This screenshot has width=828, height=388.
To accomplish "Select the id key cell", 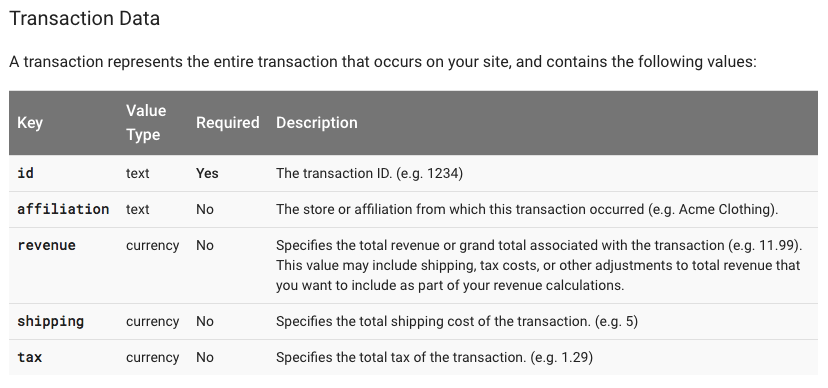I will coord(25,173).
